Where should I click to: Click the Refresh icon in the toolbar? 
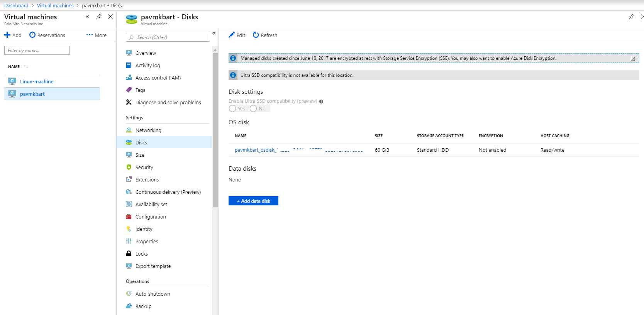[x=256, y=35]
